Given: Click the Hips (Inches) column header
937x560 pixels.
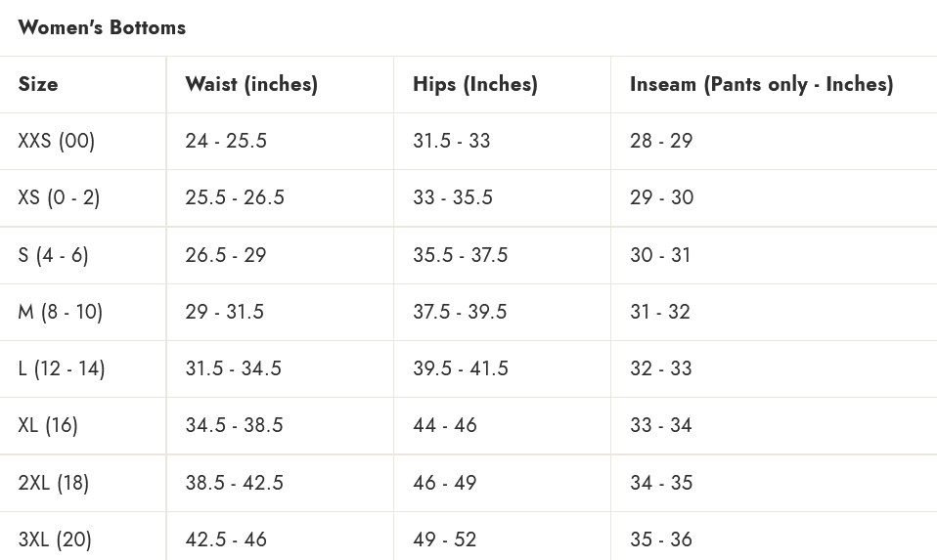Looking at the screenshot, I should click(475, 84).
